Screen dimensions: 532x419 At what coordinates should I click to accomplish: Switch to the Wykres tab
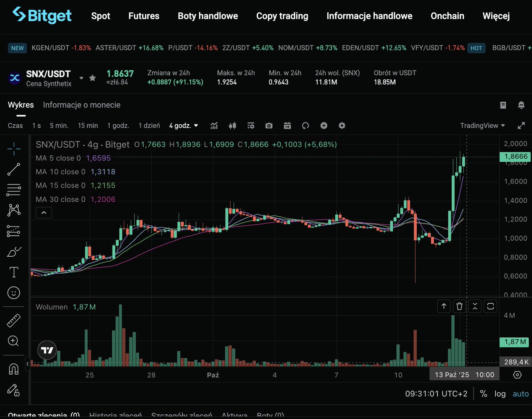coord(21,105)
